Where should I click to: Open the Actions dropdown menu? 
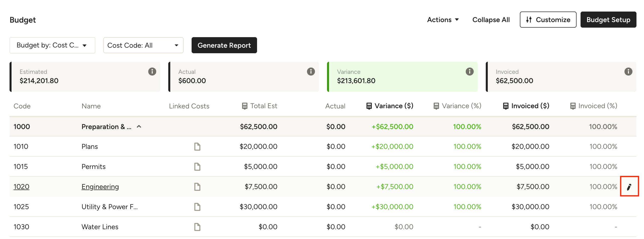(x=443, y=20)
